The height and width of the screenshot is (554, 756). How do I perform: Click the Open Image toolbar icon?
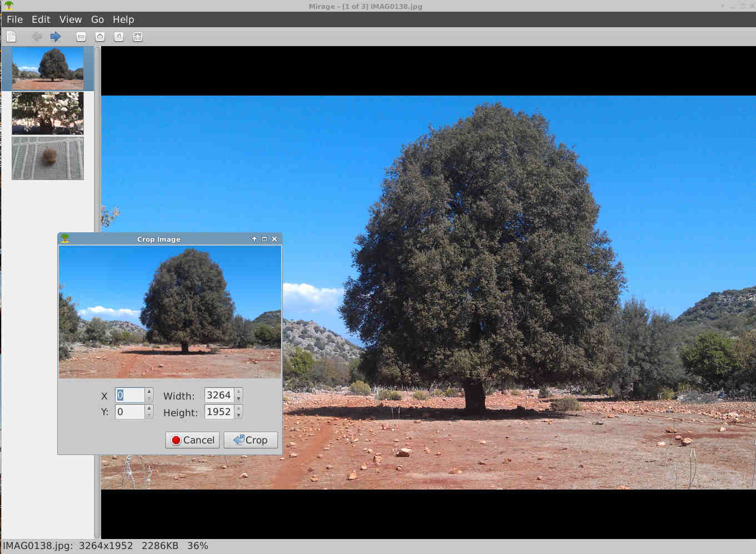[x=11, y=37]
